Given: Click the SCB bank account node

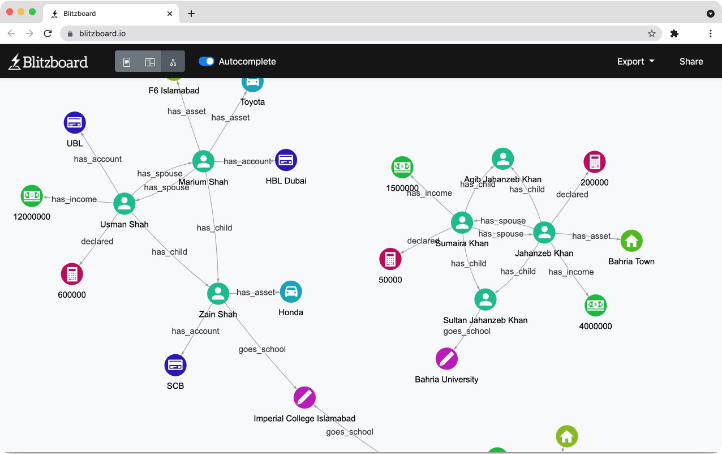Looking at the screenshot, I should coord(175,365).
